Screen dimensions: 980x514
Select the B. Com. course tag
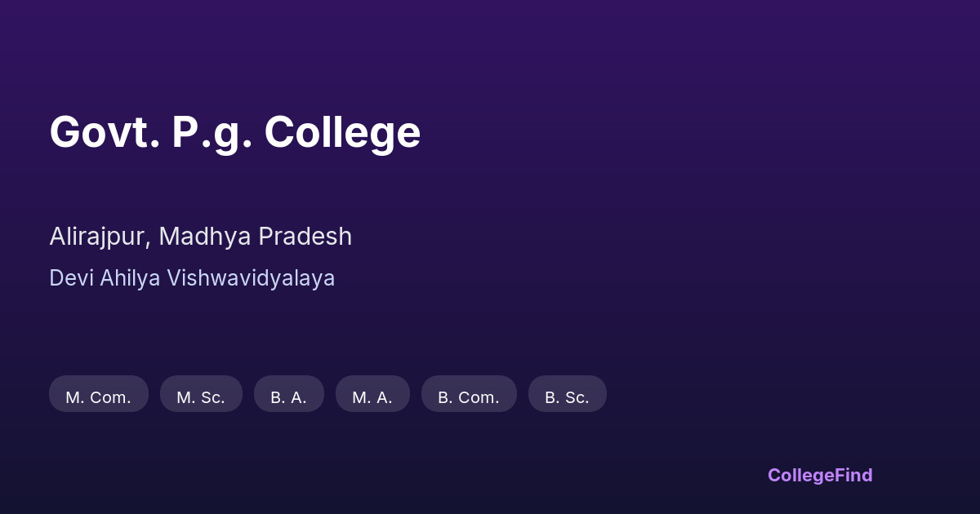tap(469, 394)
